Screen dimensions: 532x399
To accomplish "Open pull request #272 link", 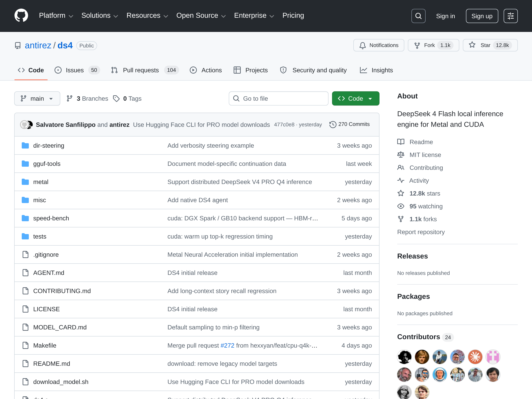I will coord(227,346).
